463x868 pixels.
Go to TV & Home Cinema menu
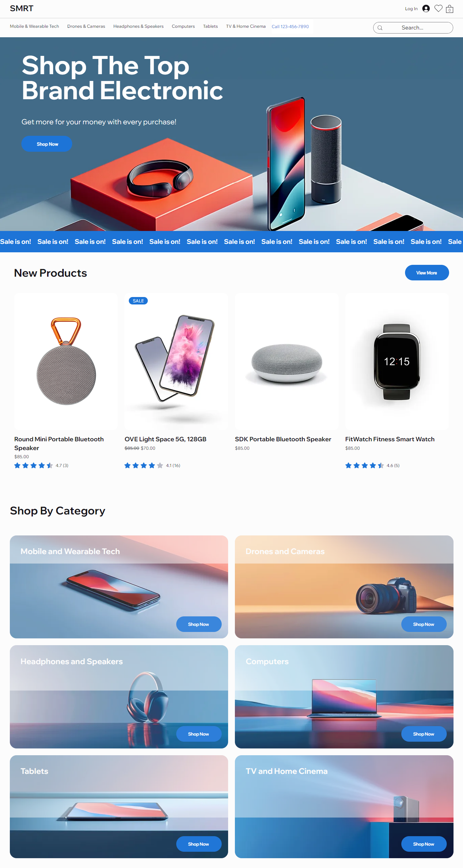click(246, 26)
